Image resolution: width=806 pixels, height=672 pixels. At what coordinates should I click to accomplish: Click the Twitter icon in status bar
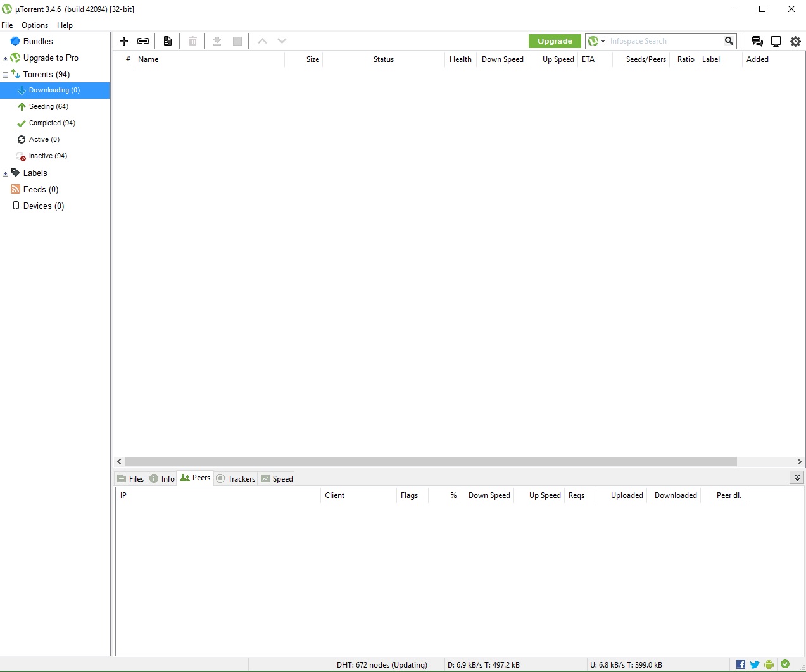pos(754,664)
